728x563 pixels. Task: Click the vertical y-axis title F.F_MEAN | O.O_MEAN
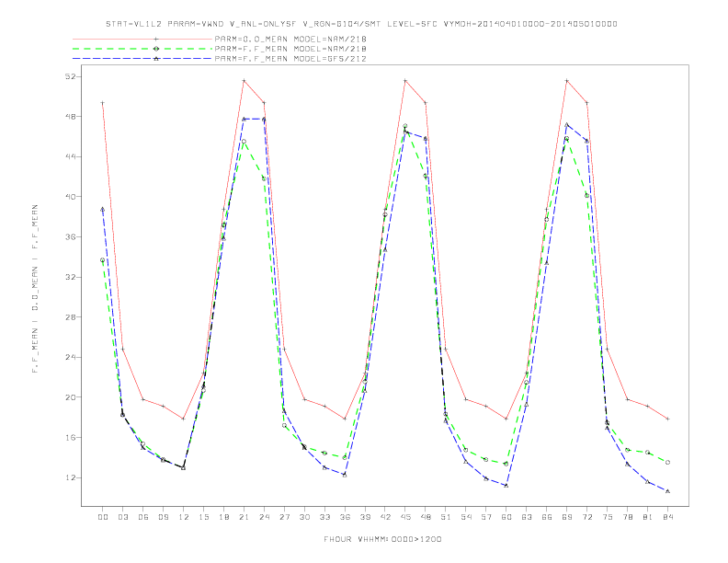click(x=35, y=289)
